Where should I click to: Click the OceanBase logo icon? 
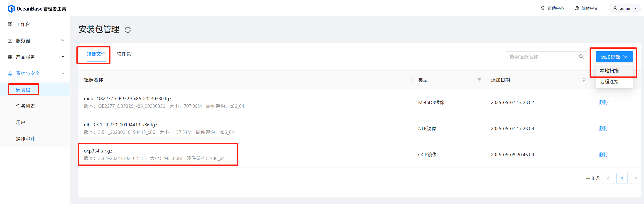[x=11, y=9]
